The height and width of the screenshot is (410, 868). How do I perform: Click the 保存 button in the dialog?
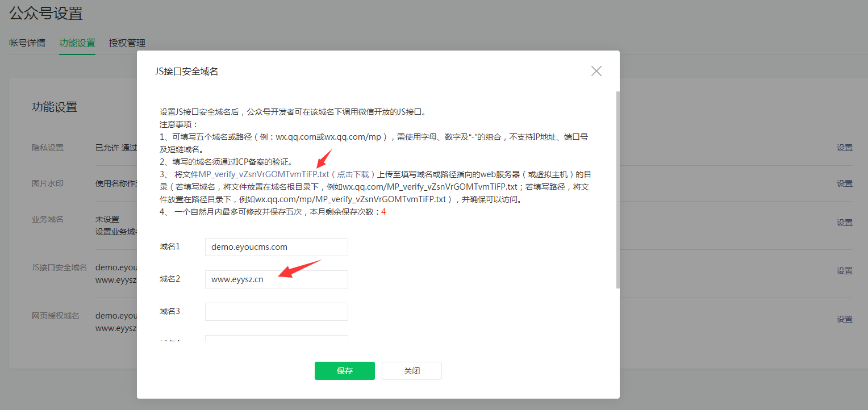[344, 370]
